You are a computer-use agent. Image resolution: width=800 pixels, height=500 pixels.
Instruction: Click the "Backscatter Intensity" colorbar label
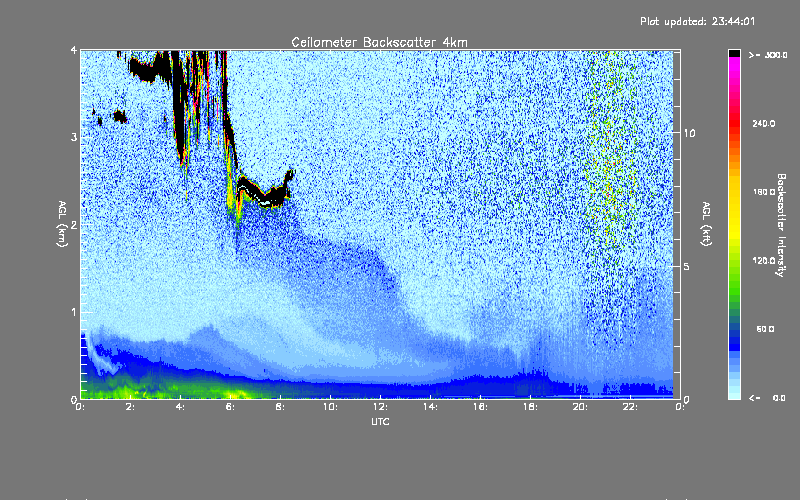[780, 225]
